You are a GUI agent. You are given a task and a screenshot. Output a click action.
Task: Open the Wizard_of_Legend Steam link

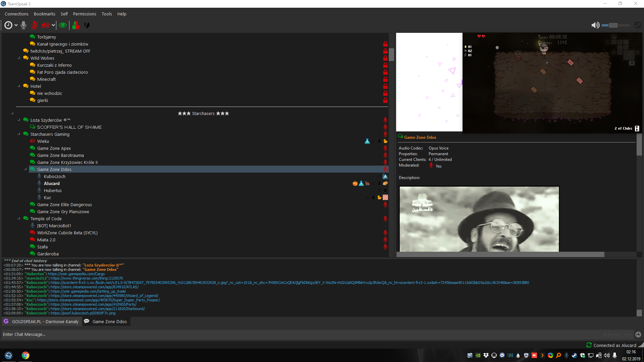[104, 296]
